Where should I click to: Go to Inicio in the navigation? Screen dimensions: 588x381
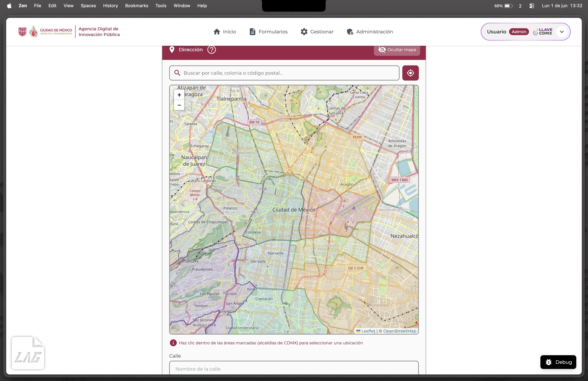[225, 32]
